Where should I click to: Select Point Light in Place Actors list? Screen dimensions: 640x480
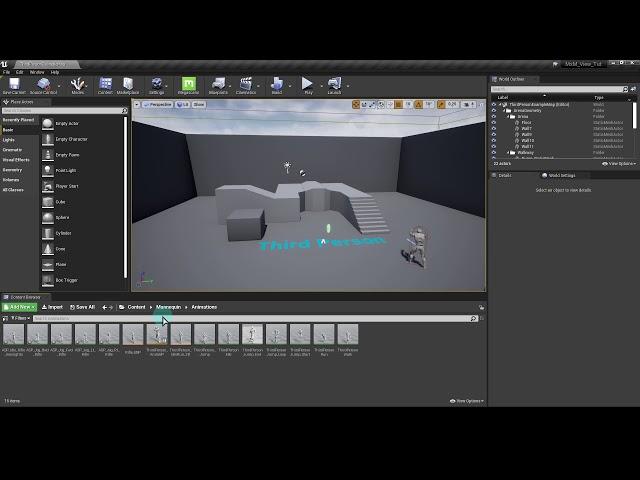[x=82, y=170]
